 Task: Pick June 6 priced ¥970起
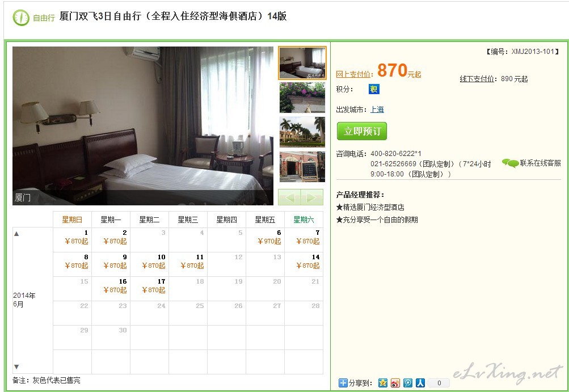[x=265, y=240]
